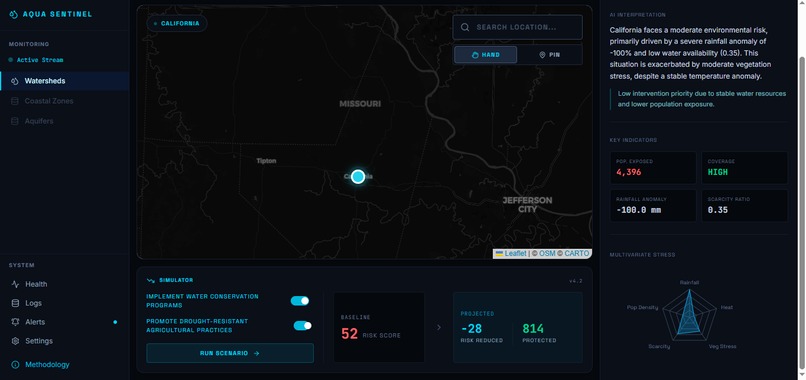
Task: Toggle Promote Drought-Resistant Agricultural Practices switch
Action: (x=302, y=325)
